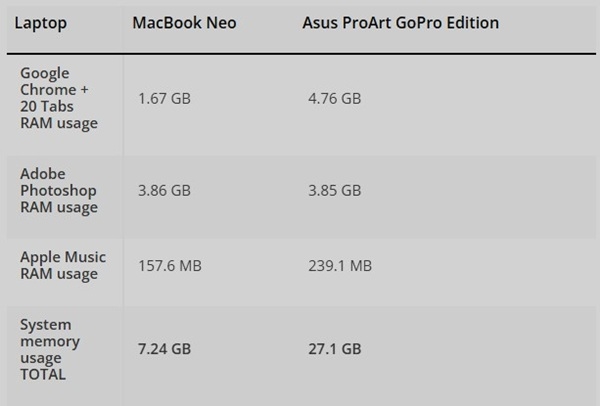Click the word Photoshop in row label
600x406 pixels.
click(59, 190)
